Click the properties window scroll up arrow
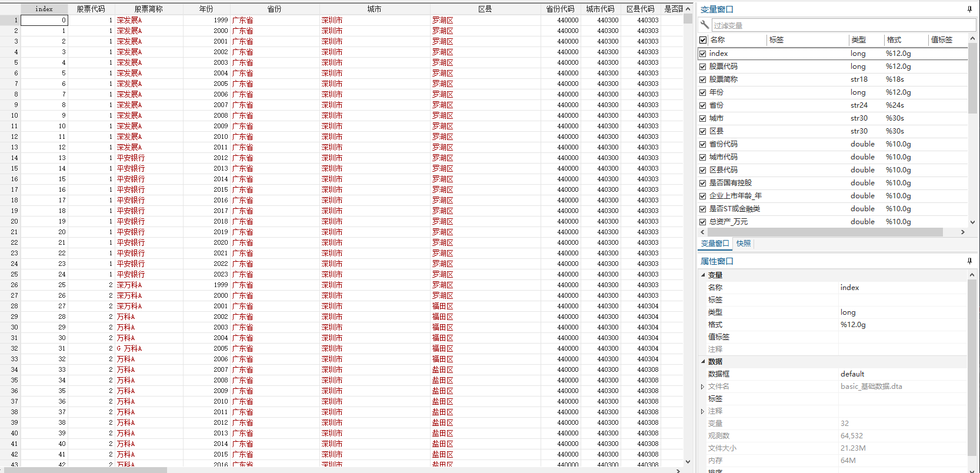Image resolution: width=980 pixels, height=473 pixels. pyautogui.click(x=972, y=275)
